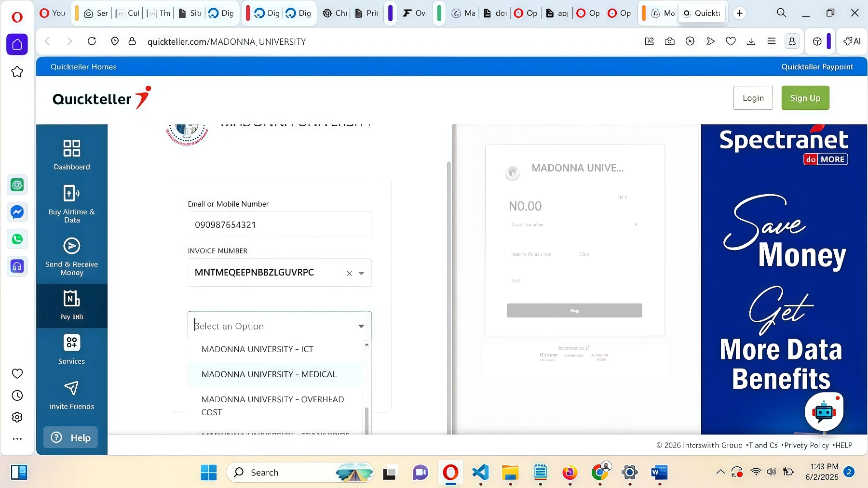Viewport: 868px width, 488px height.
Task: Open Opera home icon in sidebar
Action: tap(17, 44)
